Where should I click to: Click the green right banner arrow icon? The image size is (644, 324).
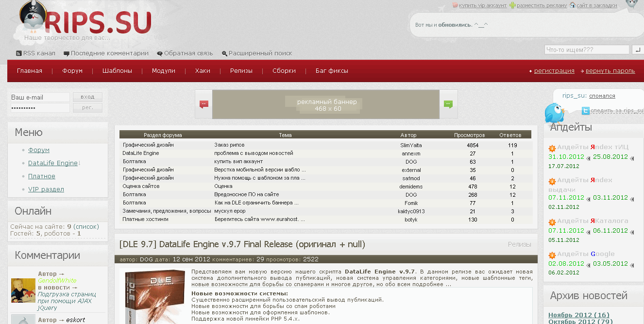click(x=448, y=104)
